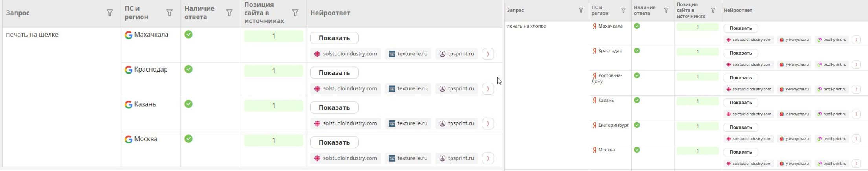Filter the right Наличие ответа column
The image size is (868, 171).
point(666,10)
